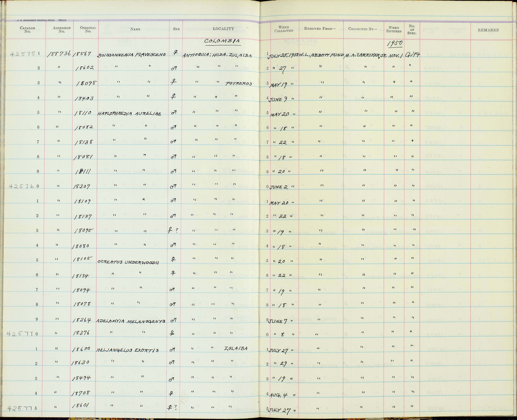
Task: Select the "Received From—" column header
Action: click(320, 29)
